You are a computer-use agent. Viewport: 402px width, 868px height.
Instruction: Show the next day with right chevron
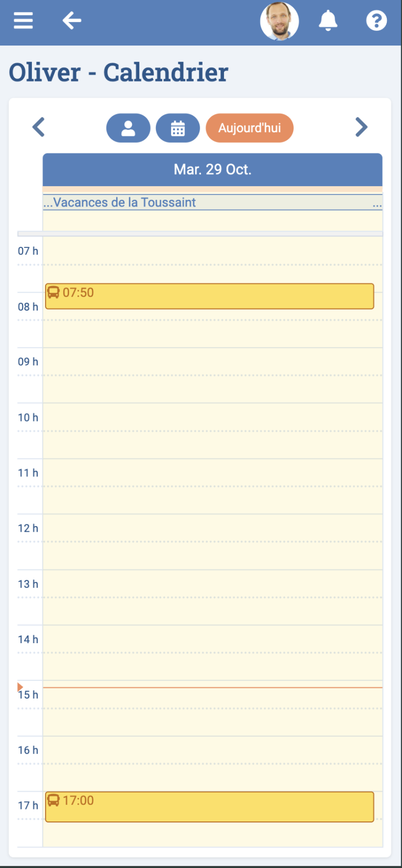pyautogui.click(x=361, y=127)
